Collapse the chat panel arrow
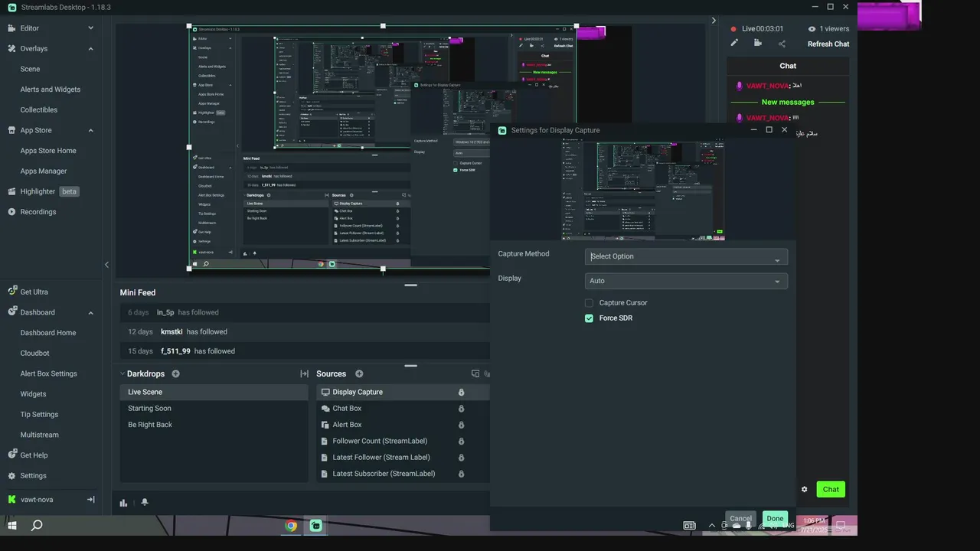The width and height of the screenshot is (980, 551). [x=714, y=21]
